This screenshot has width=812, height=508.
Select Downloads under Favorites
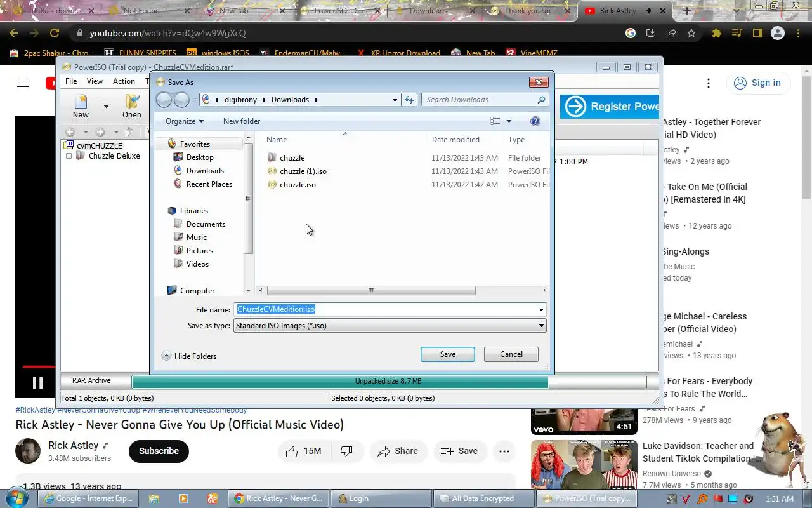(205, 171)
